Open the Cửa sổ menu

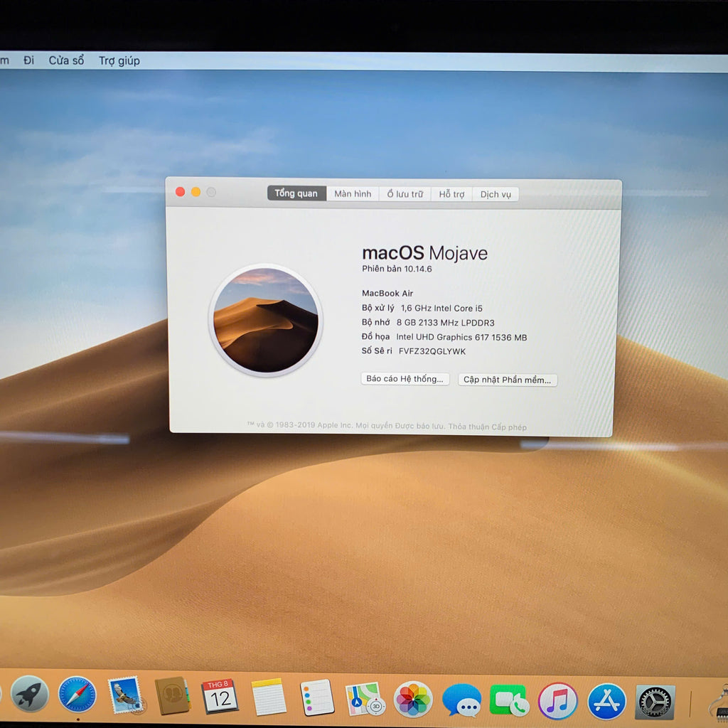point(66,60)
